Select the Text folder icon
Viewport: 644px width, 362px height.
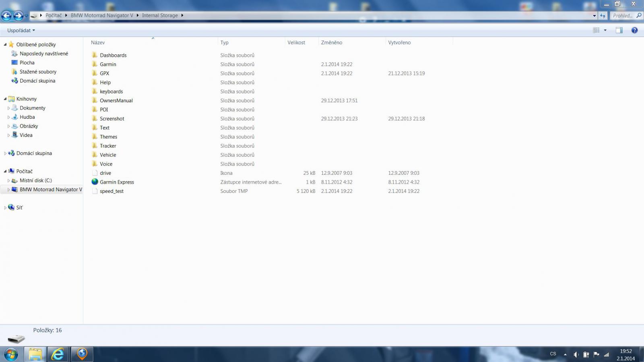pos(95,128)
